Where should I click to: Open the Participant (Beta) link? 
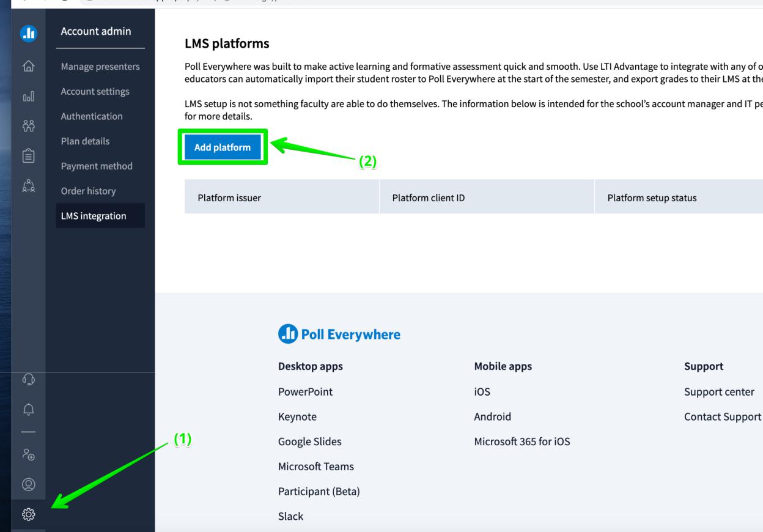point(319,491)
